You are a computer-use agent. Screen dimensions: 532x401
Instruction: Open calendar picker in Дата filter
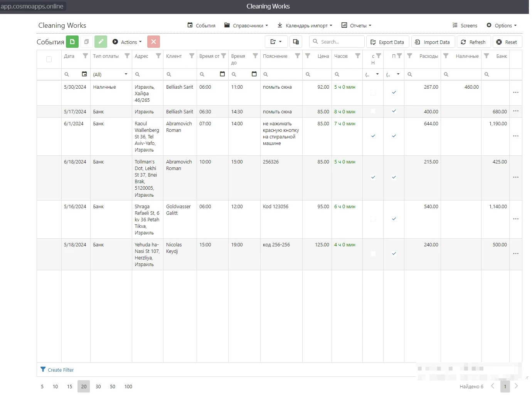[x=84, y=74]
